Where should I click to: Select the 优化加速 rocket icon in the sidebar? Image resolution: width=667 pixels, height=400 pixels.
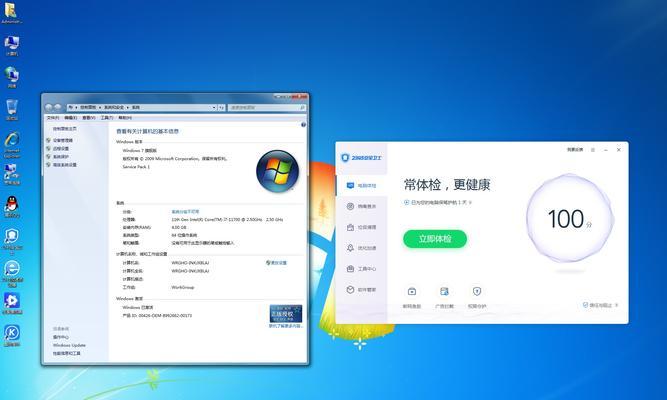pos(350,248)
